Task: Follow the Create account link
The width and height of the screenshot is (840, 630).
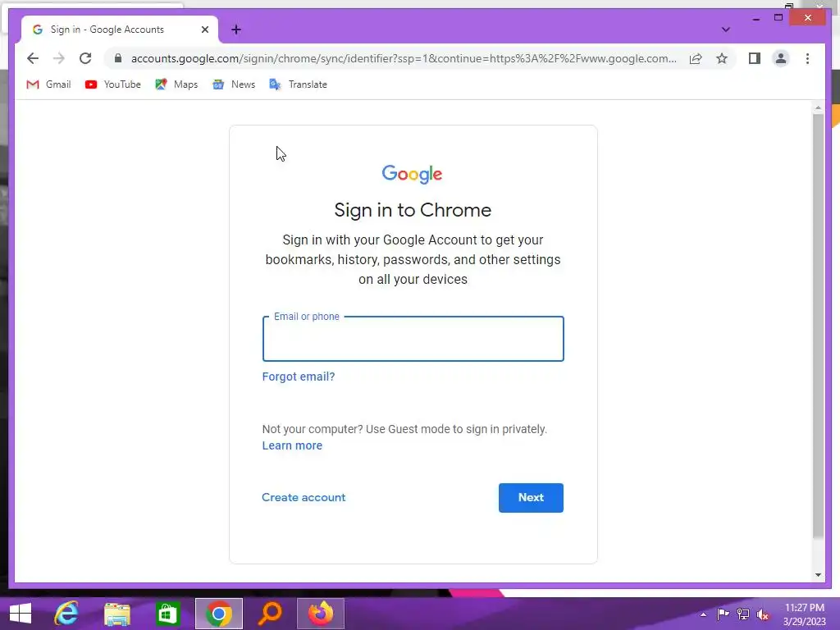Action: tap(304, 498)
